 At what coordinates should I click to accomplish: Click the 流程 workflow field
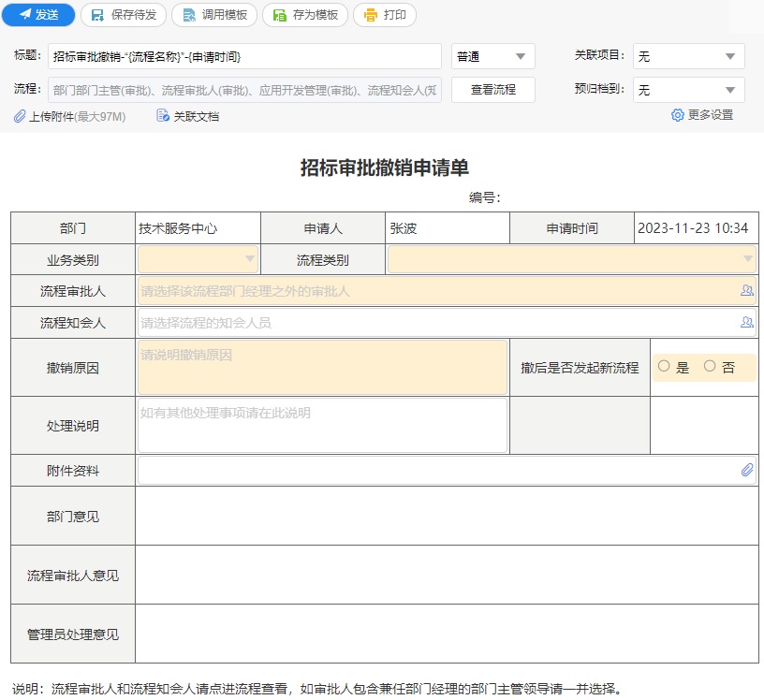point(244,90)
